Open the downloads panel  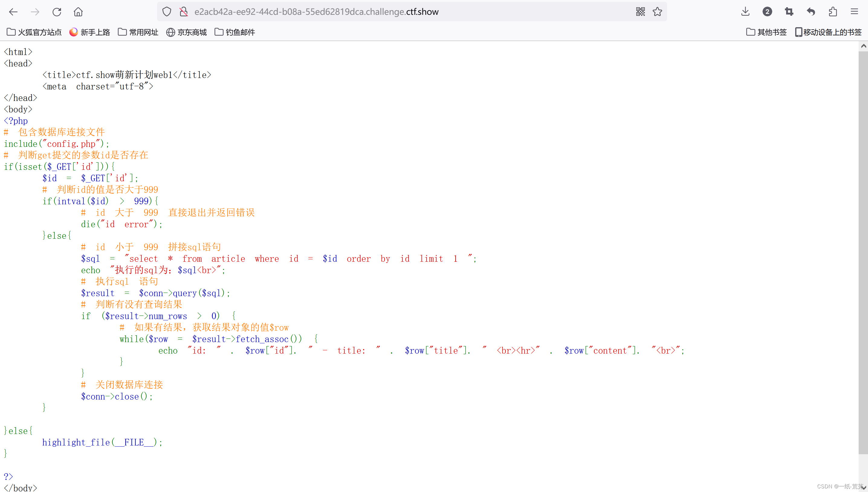tap(745, 12)
